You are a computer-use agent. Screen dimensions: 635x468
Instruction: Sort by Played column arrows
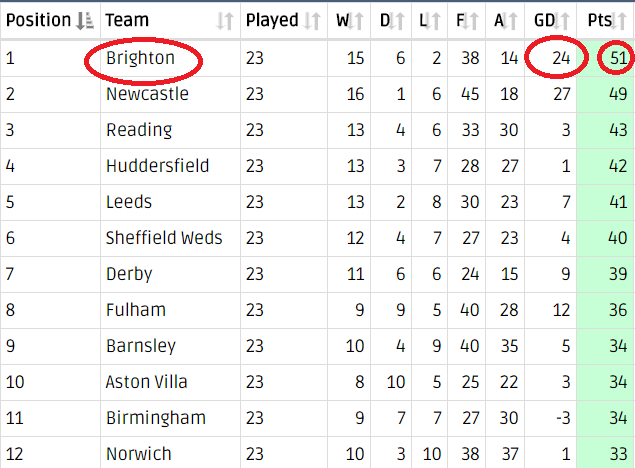pyautogui.click(x=312, y=21)
